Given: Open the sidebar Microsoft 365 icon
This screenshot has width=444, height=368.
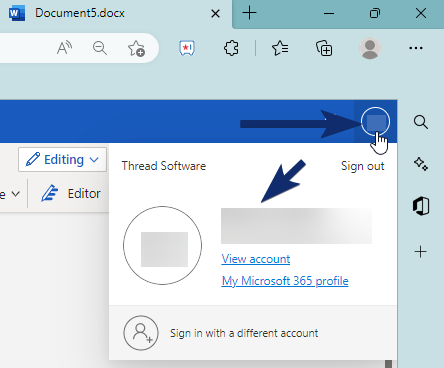Looking at the screenshot, I should pos(421,206).
